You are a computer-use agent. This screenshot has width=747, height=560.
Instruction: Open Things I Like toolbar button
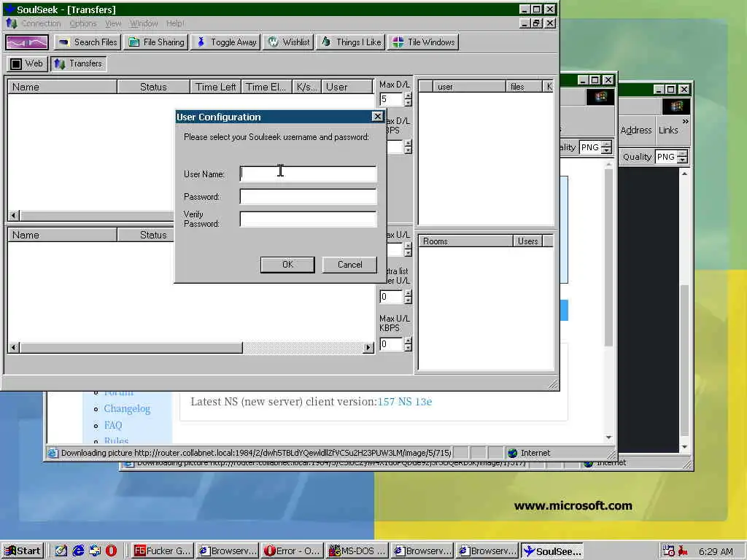(x=351, y=42)
